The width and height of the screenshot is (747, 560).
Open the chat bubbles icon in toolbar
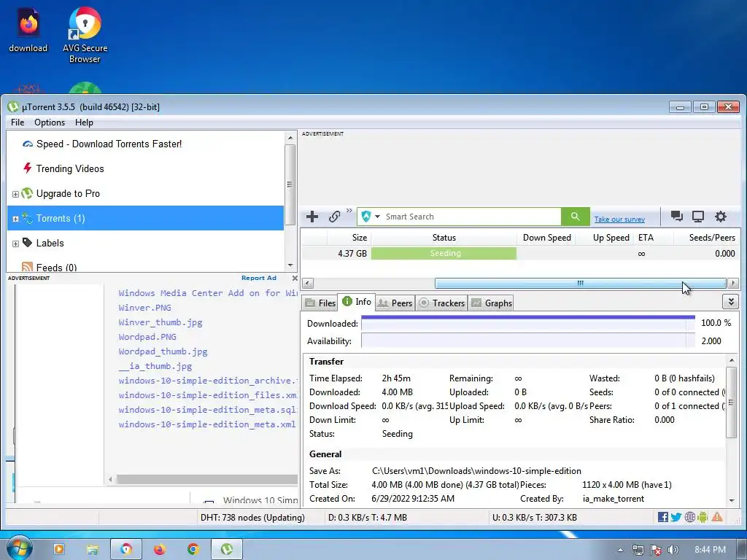(676, 217)
